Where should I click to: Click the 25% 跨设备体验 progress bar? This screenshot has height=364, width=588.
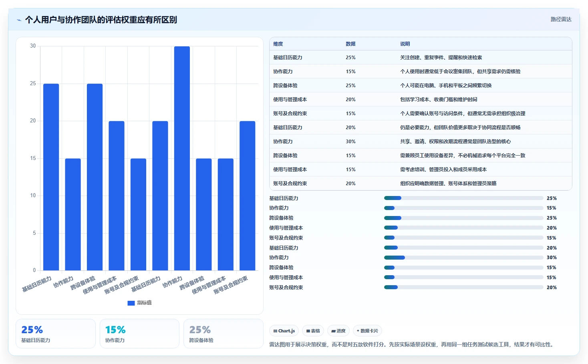click(463, 218)
